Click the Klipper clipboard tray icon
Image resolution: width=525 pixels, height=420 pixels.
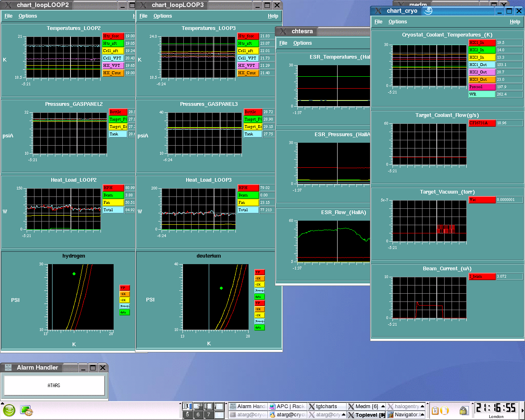435,410
